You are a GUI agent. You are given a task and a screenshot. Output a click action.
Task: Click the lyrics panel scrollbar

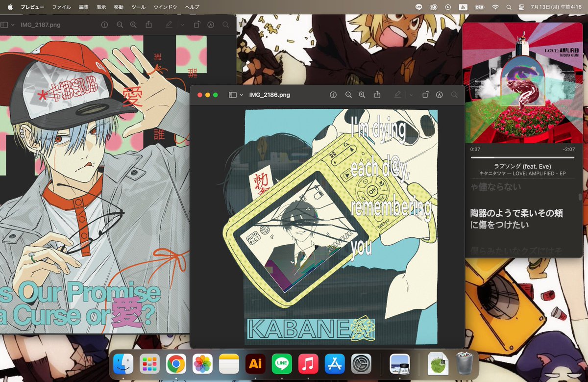click(x=581, y=197)
